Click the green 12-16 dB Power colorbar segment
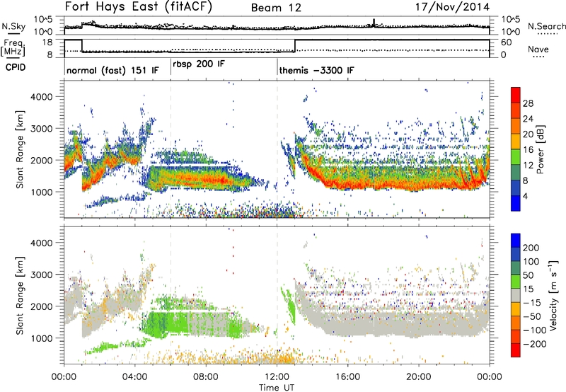 point(516,157)
